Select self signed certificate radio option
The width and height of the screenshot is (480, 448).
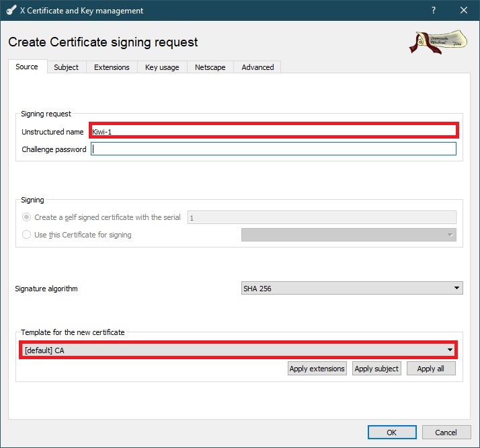(x=27, y=217)
